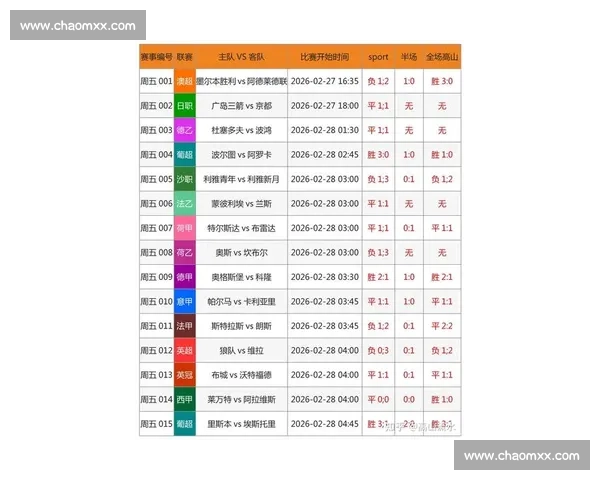Click the 半场 column header
Viewport: 600px width, 480px height.
tap(409, 57)
